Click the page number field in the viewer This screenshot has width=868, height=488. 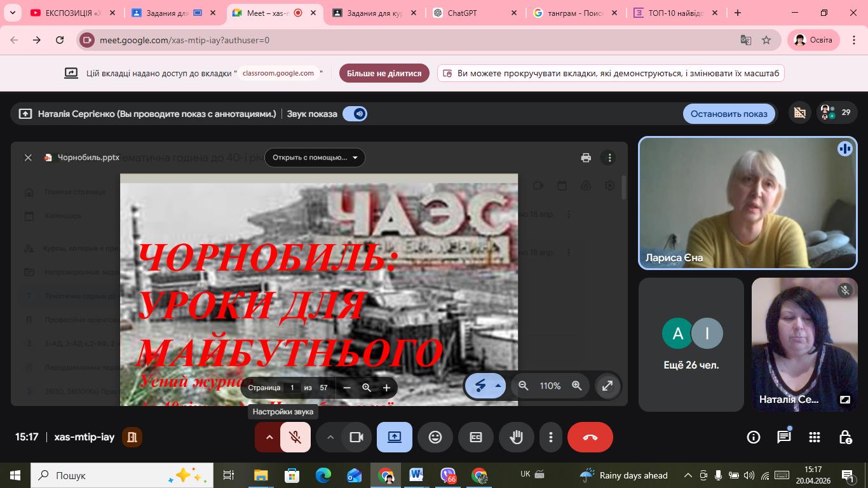(292, 388)
